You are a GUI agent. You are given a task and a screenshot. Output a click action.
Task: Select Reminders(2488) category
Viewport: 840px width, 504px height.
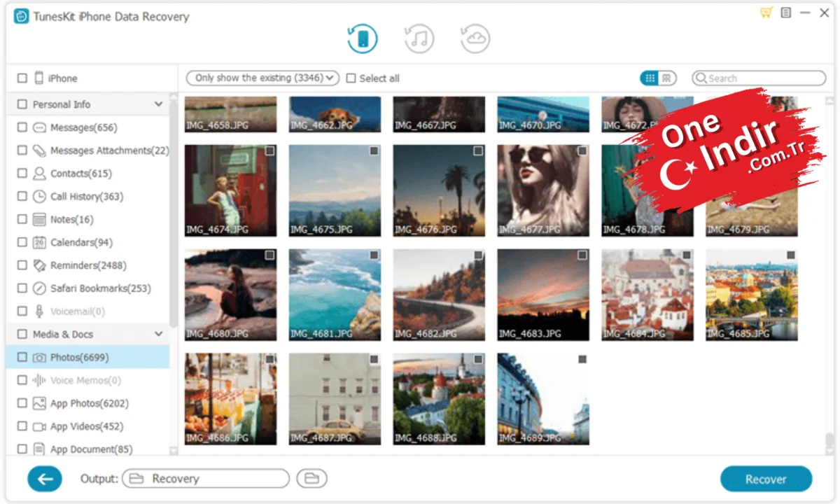87,265
